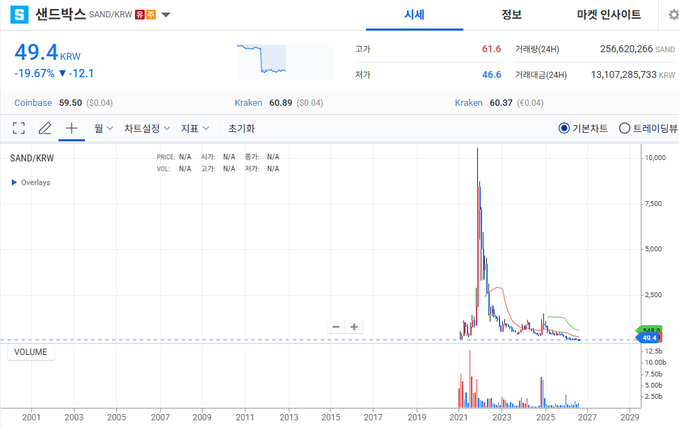The height and width of the screenshot is (428, 679).
Task: Open the 월 interval dropdown
Action: (x=103, y=128)
